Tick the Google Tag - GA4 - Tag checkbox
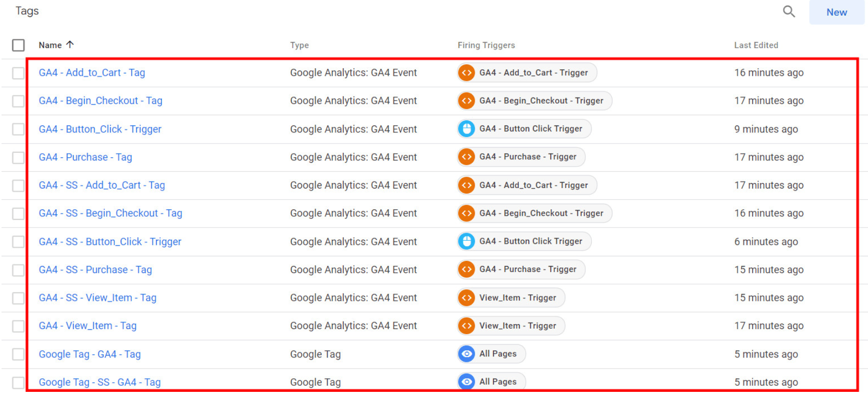 [19, 354]
